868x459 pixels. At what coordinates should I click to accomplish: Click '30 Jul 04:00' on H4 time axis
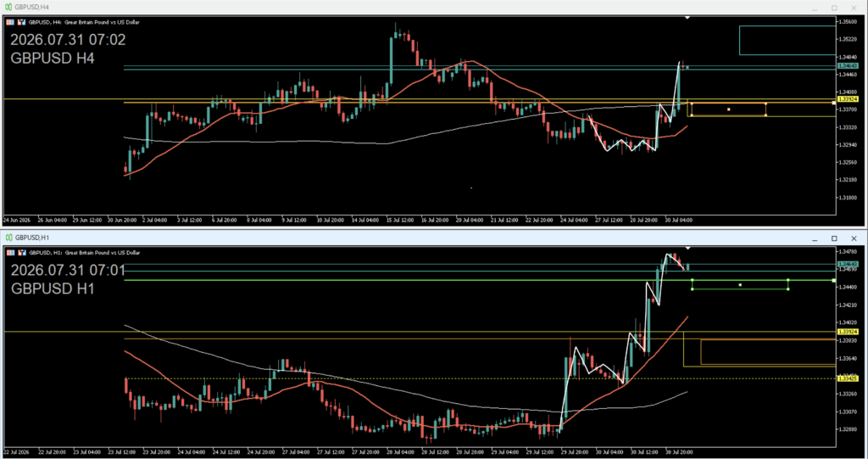coord(678,220)
